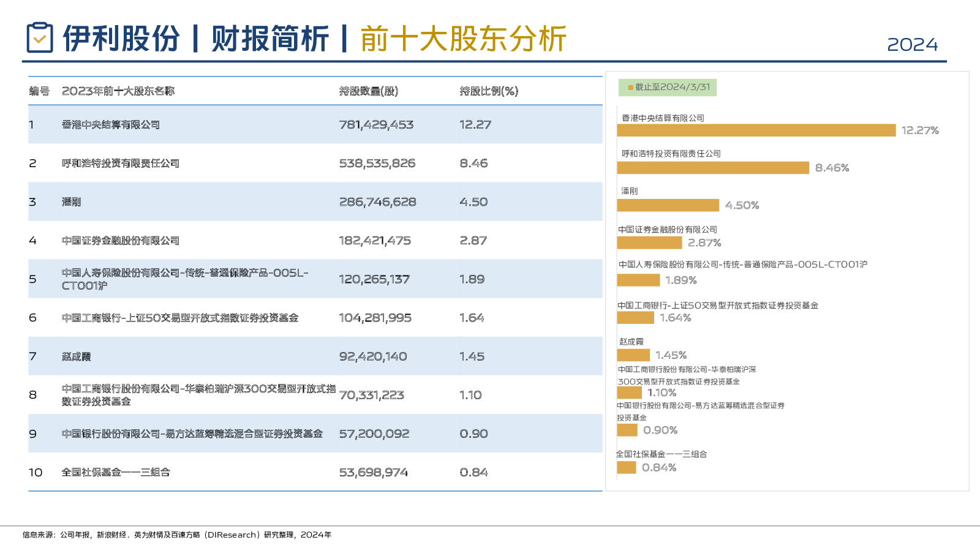Click the 781,429,453 shareholding cell

[376, 125]
